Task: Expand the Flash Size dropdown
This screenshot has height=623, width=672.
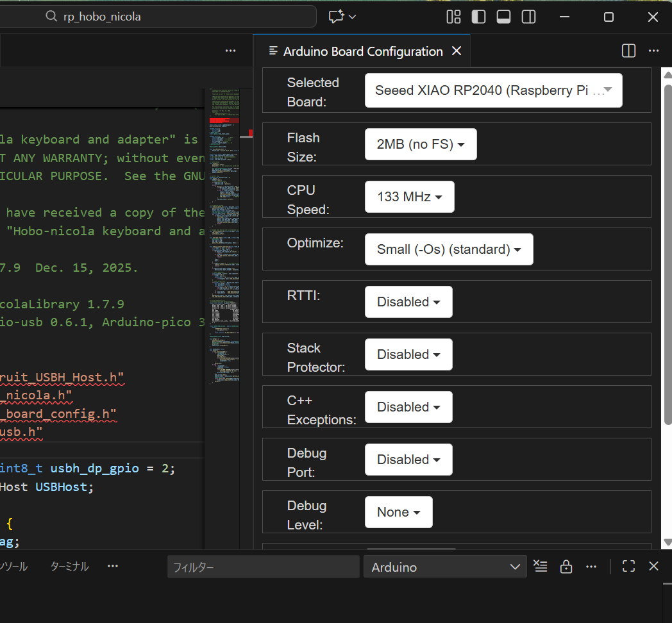Action: [421, 144]
